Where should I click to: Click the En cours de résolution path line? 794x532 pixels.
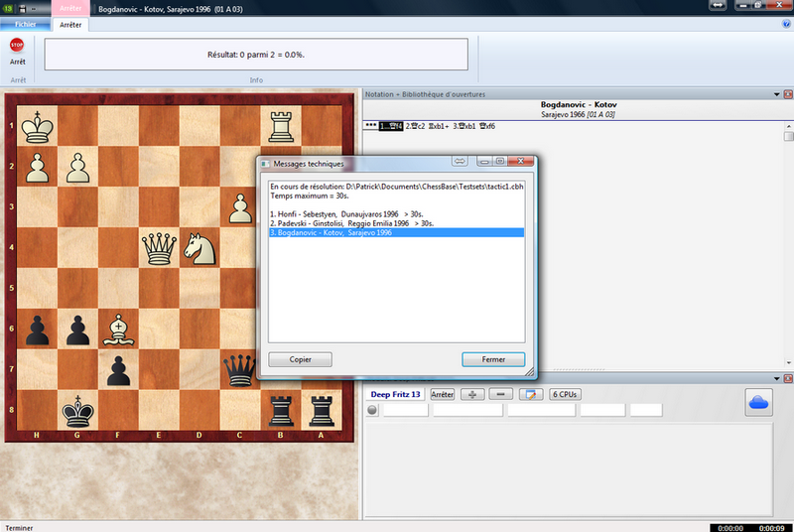tap(396, 187)
